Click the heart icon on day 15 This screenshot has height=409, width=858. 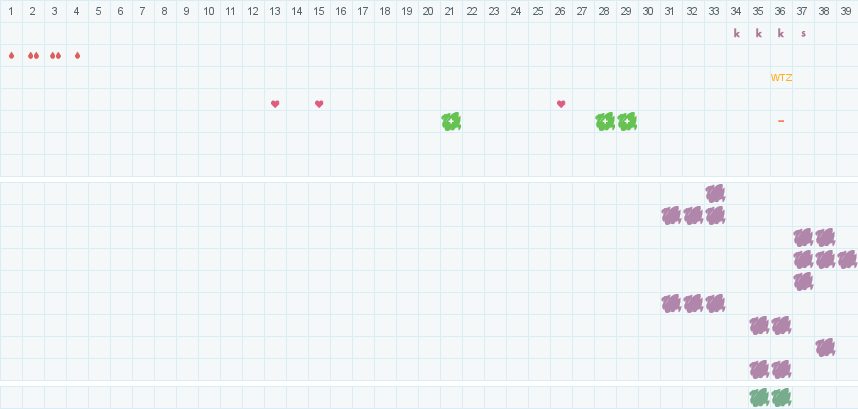(x=319, y=104)
